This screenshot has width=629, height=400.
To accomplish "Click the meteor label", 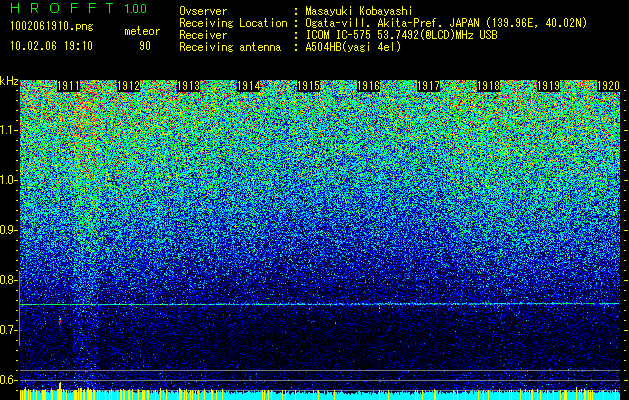I will [142, 31].
